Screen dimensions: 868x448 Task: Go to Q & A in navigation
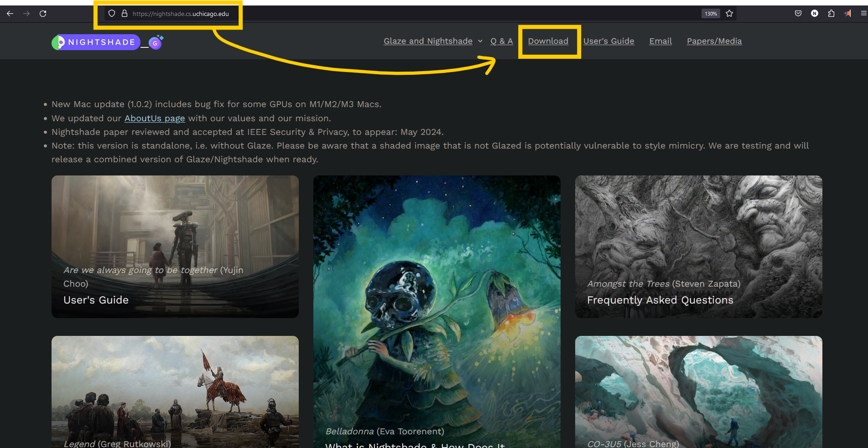pyautogui.click(x=501, y=41)
